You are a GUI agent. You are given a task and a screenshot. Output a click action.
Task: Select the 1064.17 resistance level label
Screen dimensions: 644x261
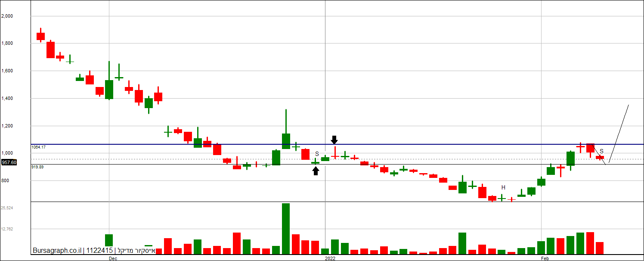point(38,147)
